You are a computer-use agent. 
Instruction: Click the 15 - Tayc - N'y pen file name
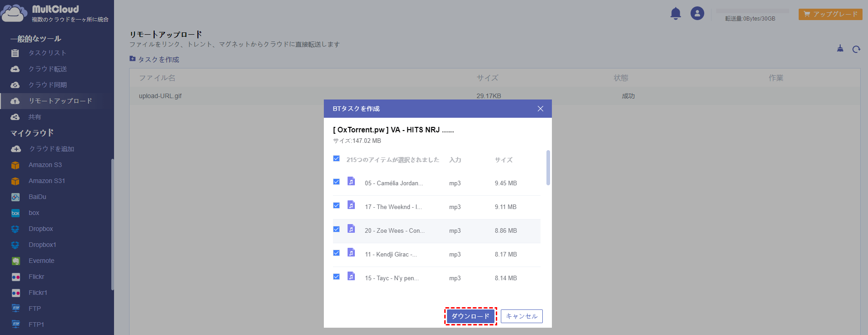(391, 278)
